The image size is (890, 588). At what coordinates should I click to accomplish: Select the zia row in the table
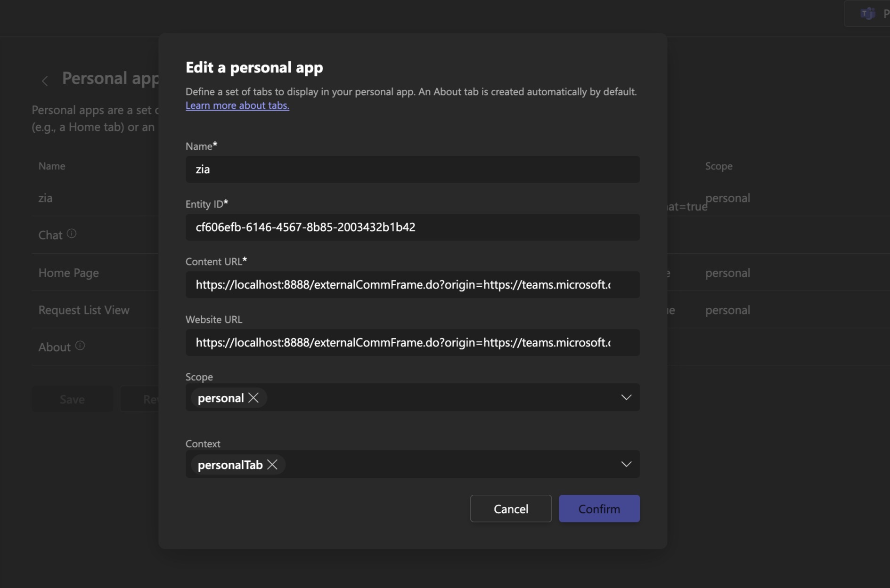(46, 198)
